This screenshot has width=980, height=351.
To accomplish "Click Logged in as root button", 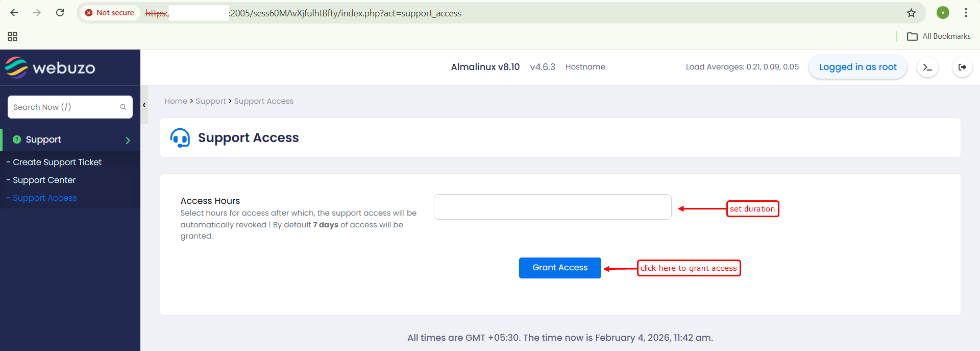I will (857, 67).
